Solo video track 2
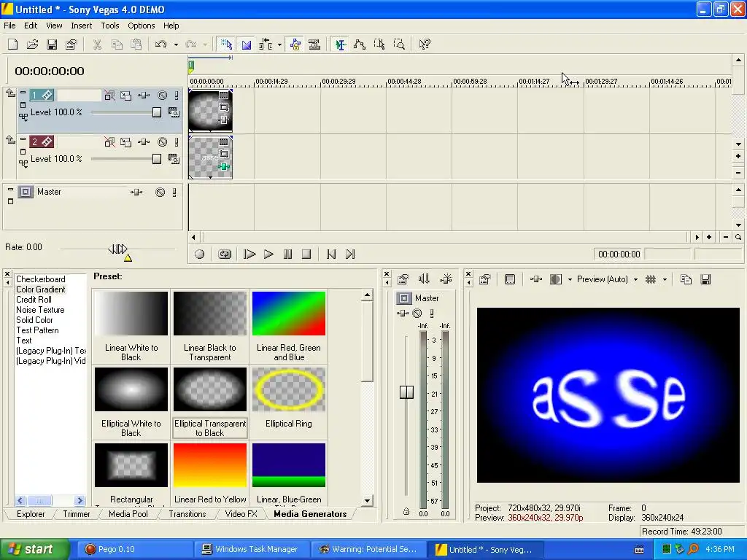Viewport: 747px width, 560px height. coord(177,142)
